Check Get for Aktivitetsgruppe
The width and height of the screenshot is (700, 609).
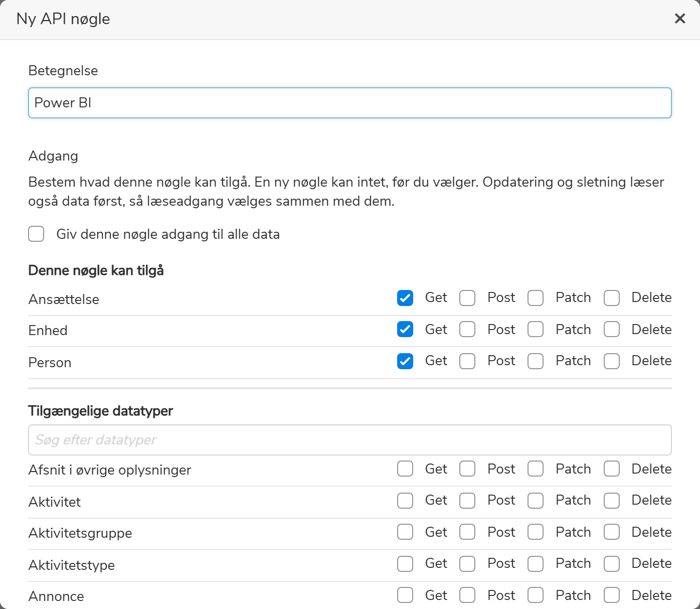(405, 532)
